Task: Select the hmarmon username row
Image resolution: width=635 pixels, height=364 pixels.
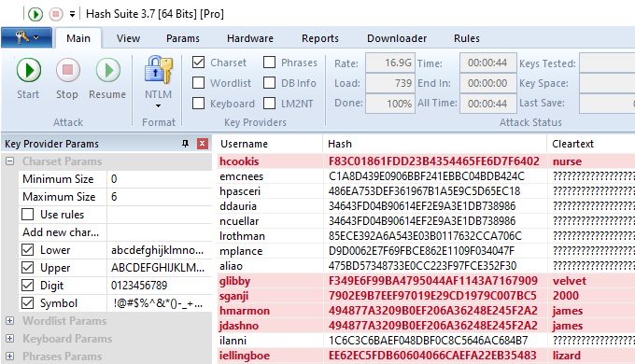Action: point(245,311)
